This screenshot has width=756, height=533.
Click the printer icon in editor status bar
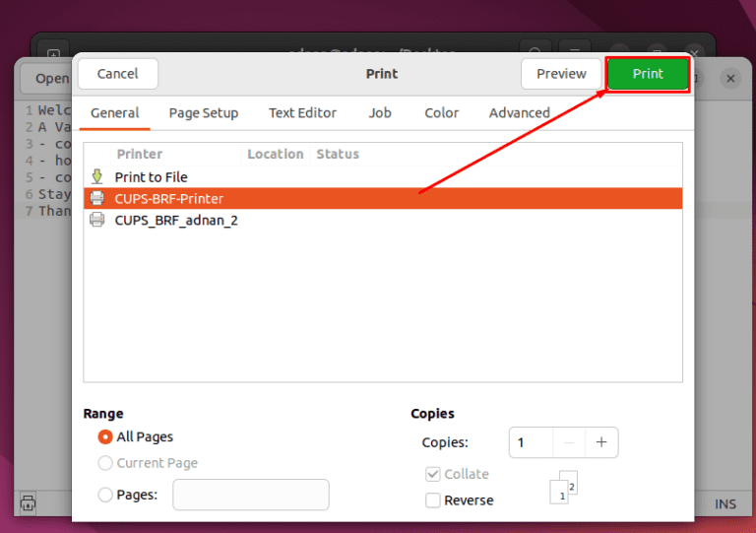(x=28, y=503)
